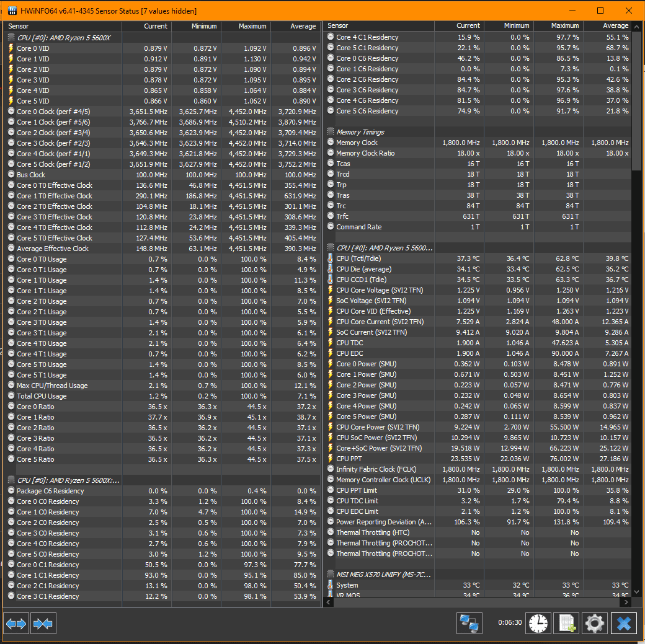Select the Core 3 Power (SMU) row
The width and height of the screenshot is (645, 644).
pyautogui.click(x=478, y=395)
